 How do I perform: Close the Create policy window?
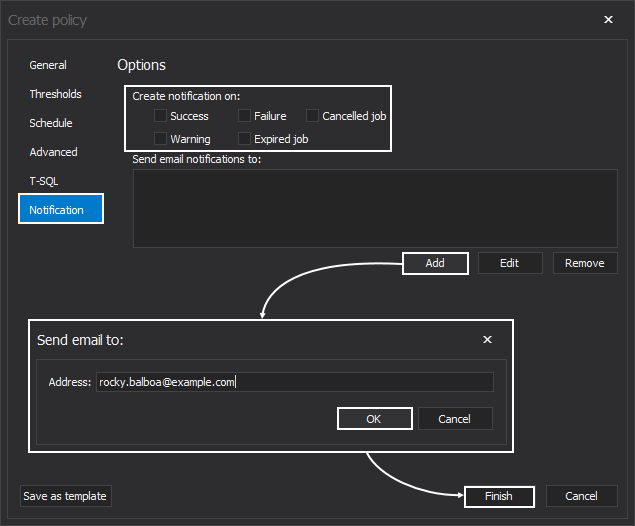[x=608, y=19]
